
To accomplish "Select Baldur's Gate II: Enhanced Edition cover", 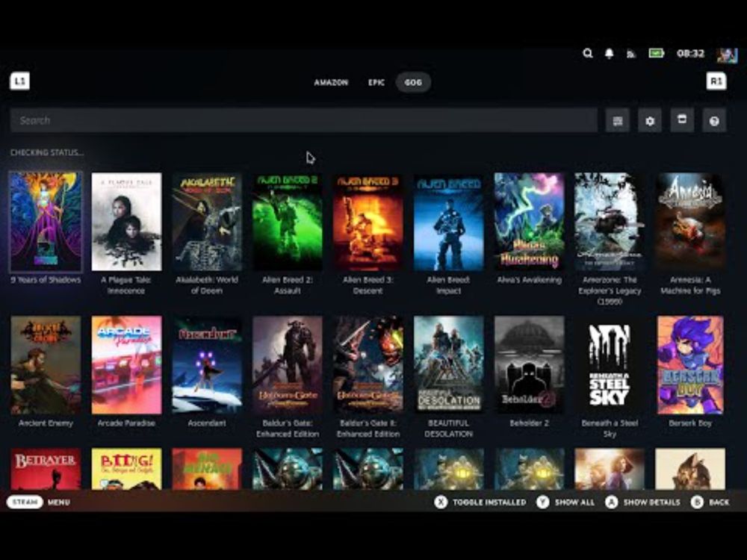I will coord(368,365).
